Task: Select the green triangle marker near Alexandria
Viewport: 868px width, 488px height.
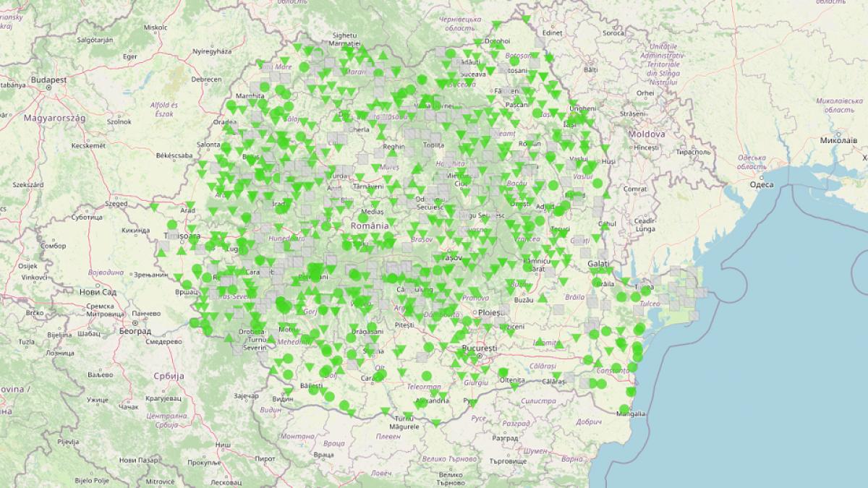Action: pos(434,394)
